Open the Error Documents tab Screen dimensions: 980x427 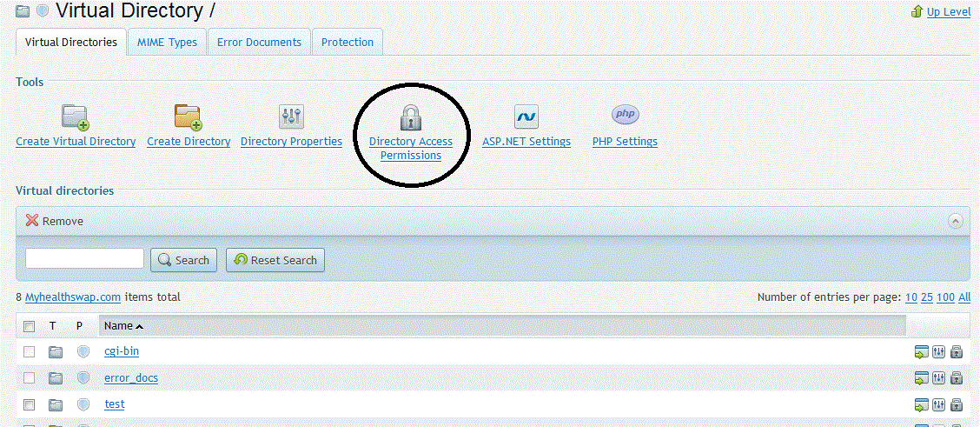pos(259,42)
